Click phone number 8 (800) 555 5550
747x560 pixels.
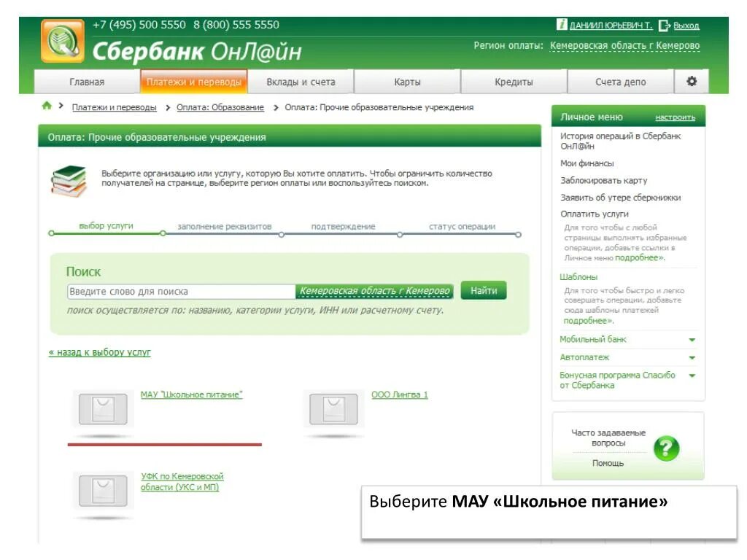tap(236, 25)
